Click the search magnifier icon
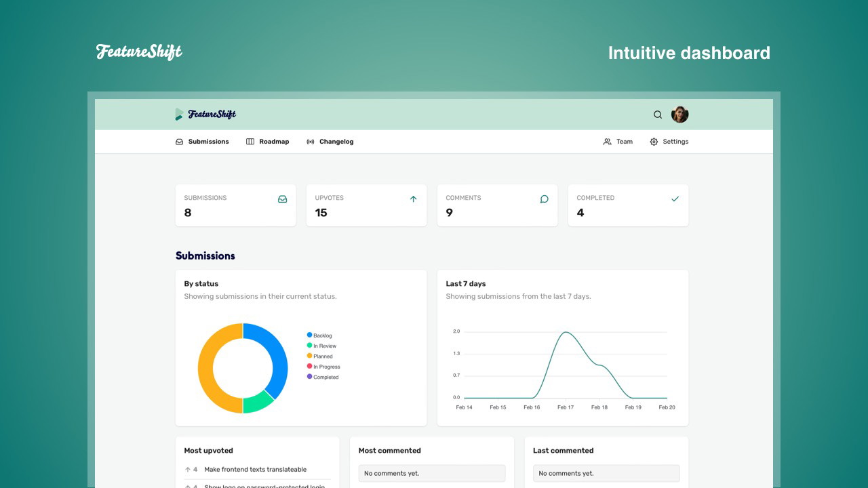The height and width of the screenshot is (488, 868). point(657,115)
